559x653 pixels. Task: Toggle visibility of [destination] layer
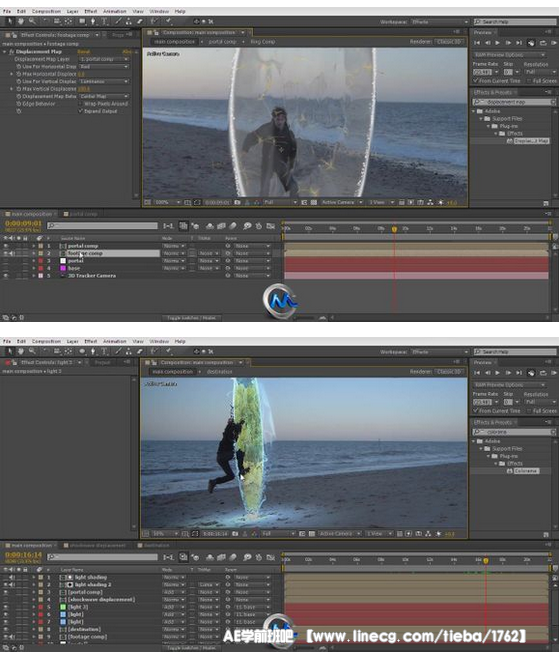pyautogui.click(x=6, y=629)
